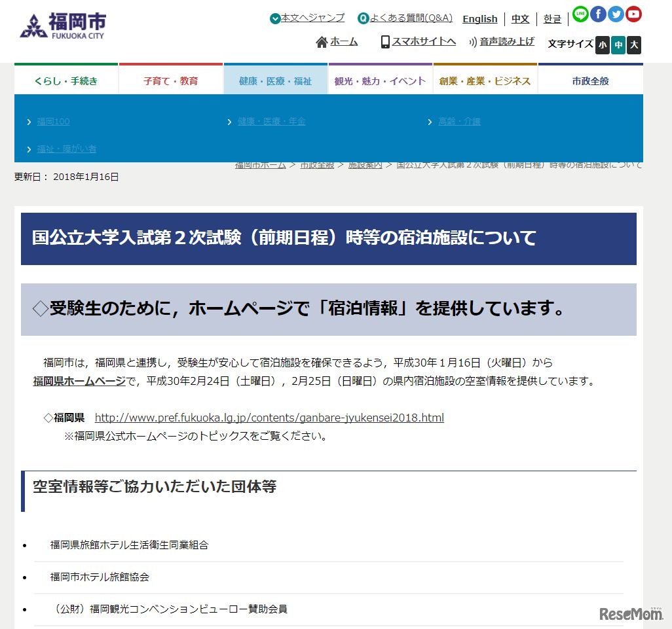Open the 福岡県ホームページ link

(x=78, y=380)
